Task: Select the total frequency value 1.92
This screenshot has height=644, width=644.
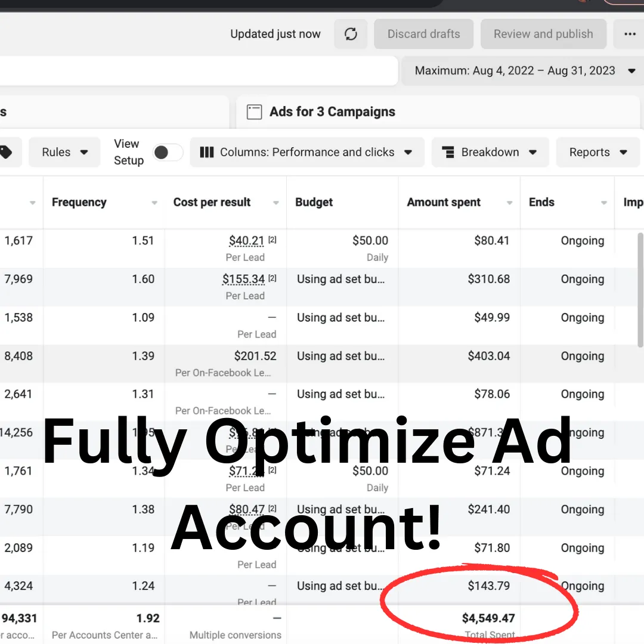Action: [148, 618]
